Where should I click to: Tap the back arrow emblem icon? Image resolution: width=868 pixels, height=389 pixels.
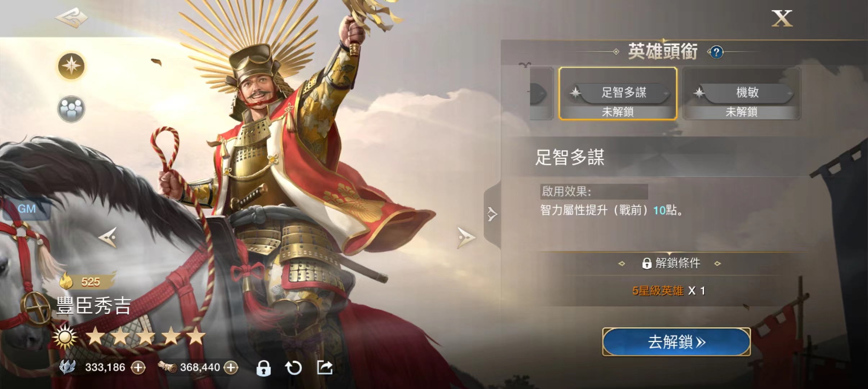(x=72, y=18)
